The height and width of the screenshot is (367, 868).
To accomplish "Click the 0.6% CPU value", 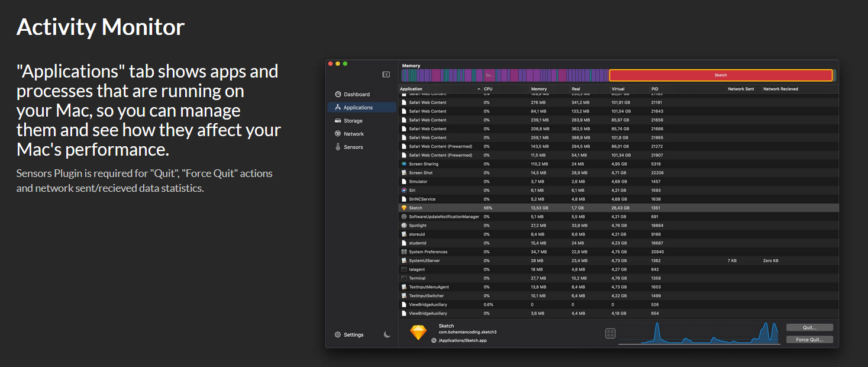I will (489, 304).
